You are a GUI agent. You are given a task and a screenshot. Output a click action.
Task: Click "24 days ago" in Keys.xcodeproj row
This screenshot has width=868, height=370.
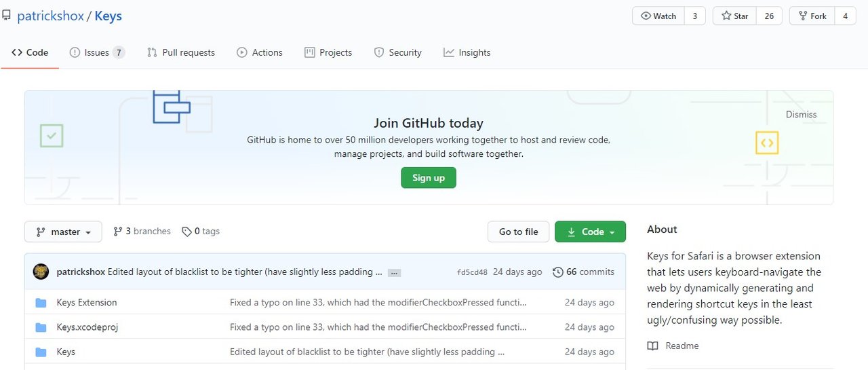pyautogui.click(x=589, y=327)
